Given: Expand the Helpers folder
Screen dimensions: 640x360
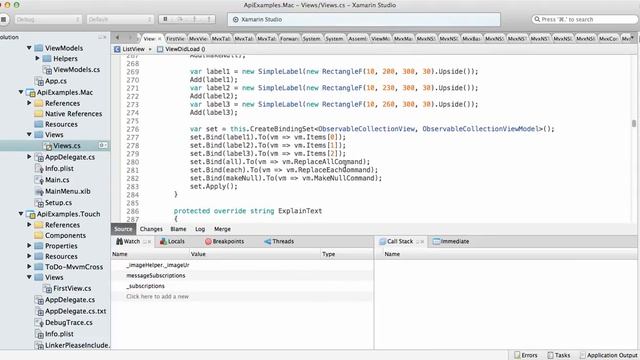Looking at the screenshot, I should point(37,58).
